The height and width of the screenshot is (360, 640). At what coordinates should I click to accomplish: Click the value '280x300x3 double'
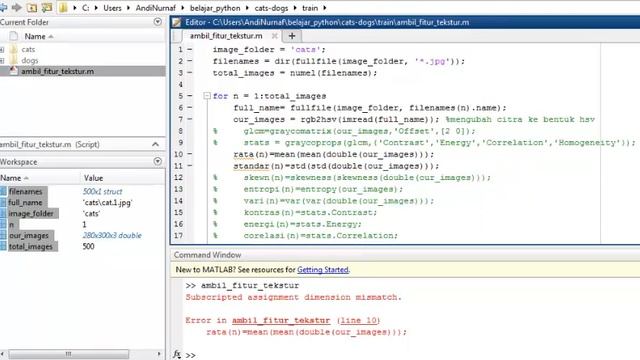pos(112,236)
